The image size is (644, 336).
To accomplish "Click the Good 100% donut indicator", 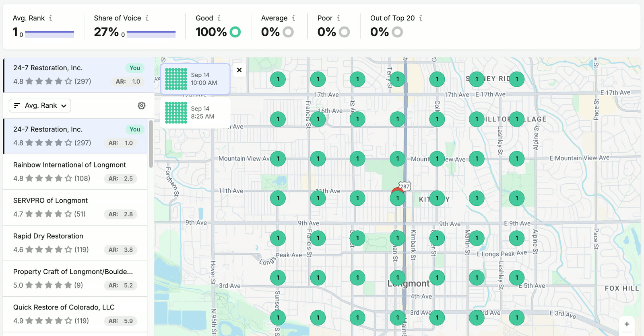I will pos(235,32).
